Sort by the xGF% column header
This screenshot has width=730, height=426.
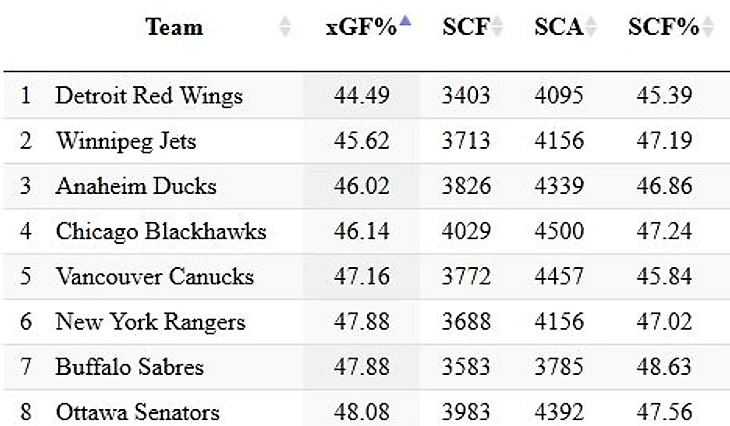click(361, 28)
